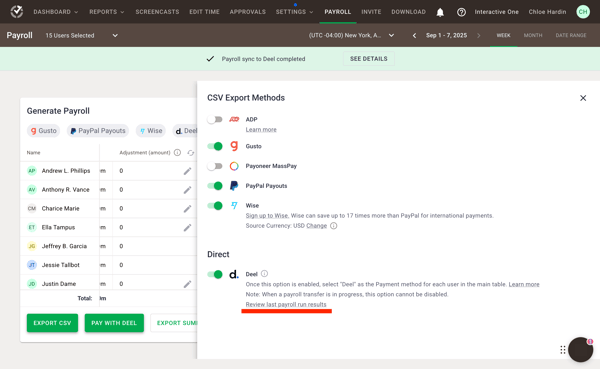
Task: Expand the 15 Users Selected dropdown
Action: point(82,36)
